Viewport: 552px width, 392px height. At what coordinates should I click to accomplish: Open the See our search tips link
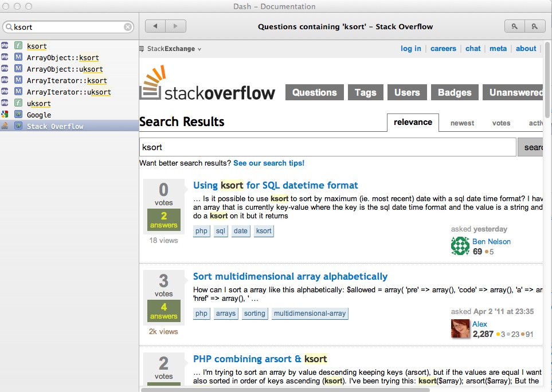(x=269, y=163)
